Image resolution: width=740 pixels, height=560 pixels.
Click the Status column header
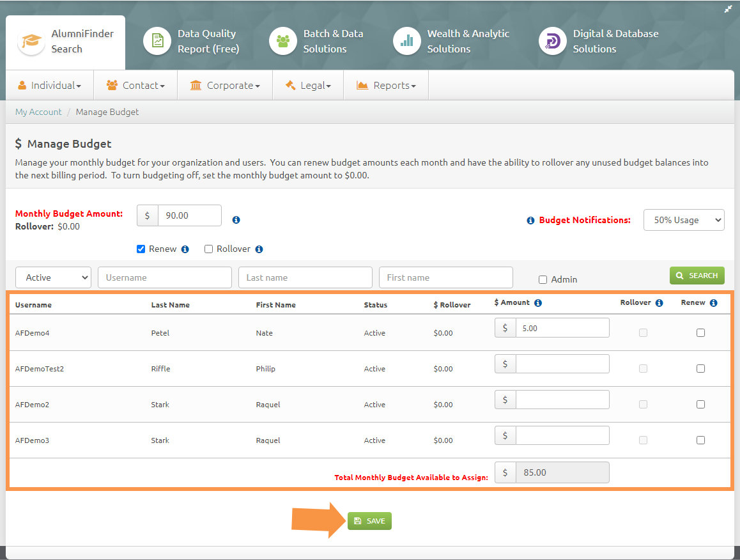376,305
